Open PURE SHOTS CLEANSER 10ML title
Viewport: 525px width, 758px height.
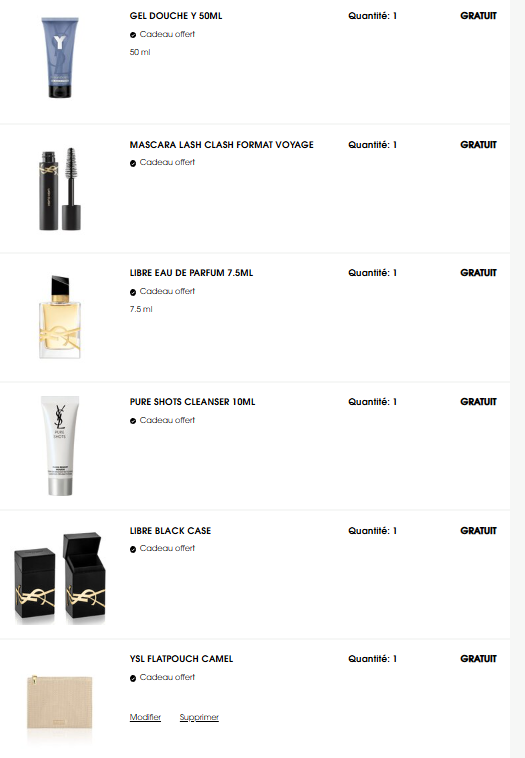coord(192,402)
